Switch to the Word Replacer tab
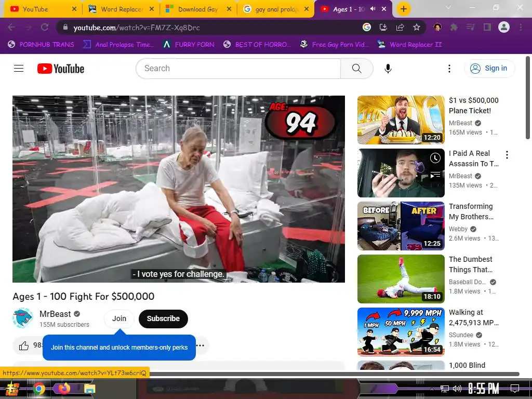 tap(122, 9)
